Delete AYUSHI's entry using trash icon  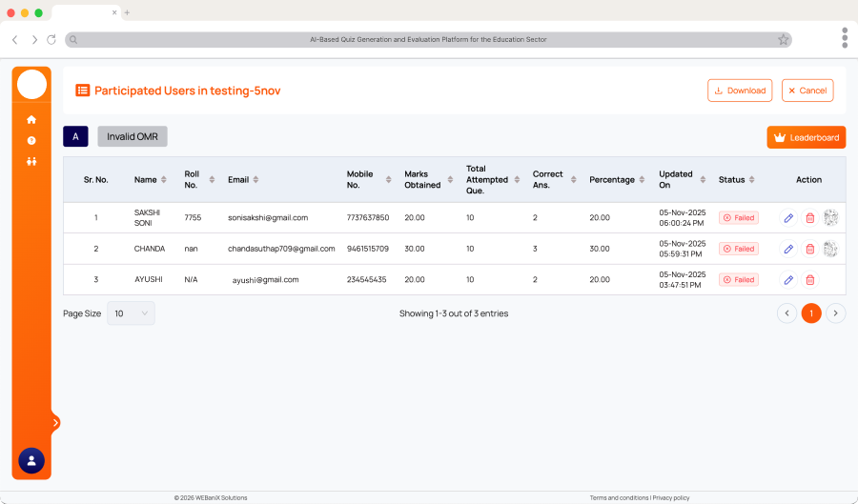tap(809, 280)
